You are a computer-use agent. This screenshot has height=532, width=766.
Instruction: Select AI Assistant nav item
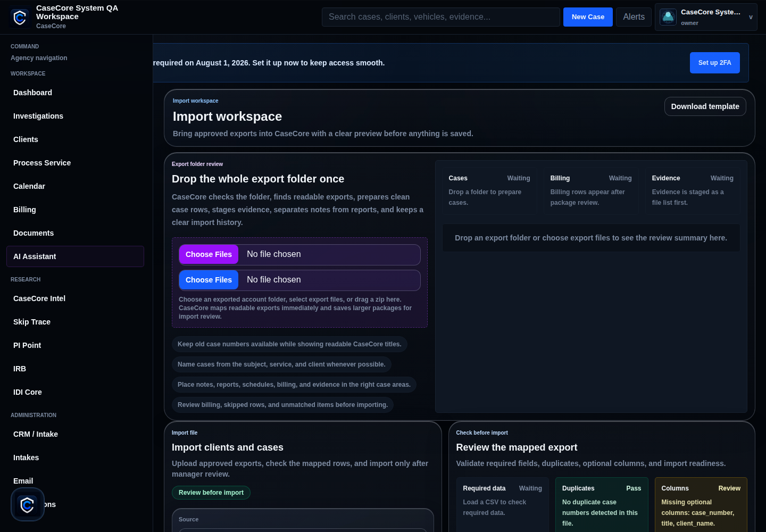(75, 256)
